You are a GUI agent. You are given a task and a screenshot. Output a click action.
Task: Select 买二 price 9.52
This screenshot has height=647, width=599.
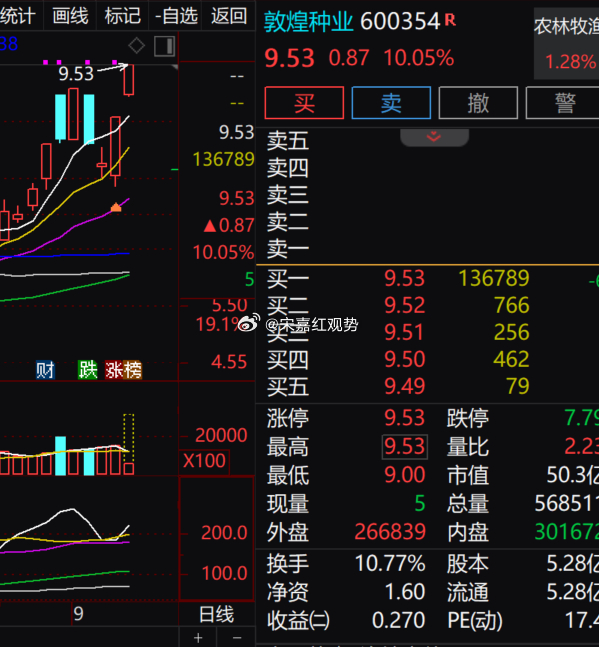point(404,305)
